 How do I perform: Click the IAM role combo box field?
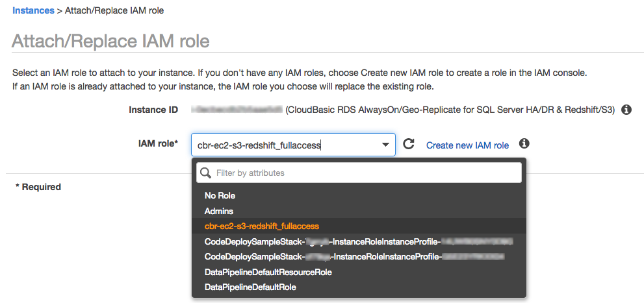(x=293, y=145)
